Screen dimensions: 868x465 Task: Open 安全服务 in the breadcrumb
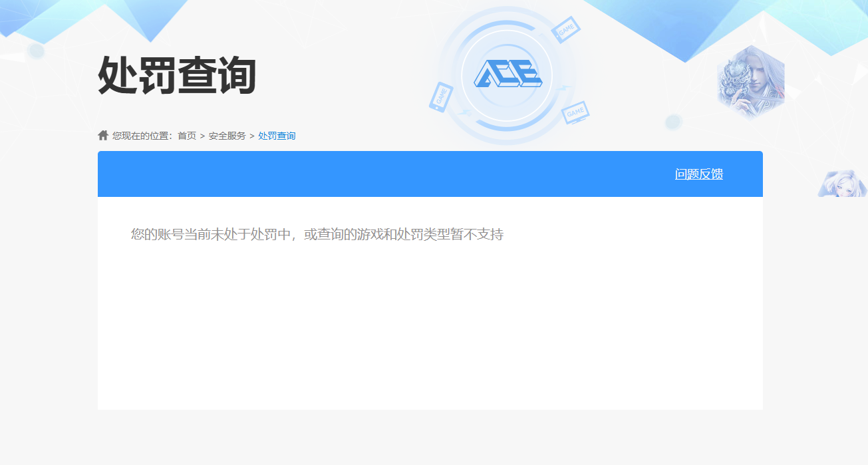(227, 136)
